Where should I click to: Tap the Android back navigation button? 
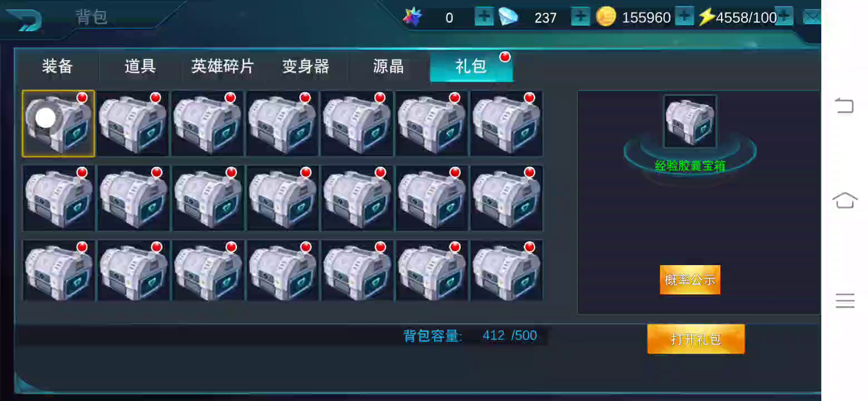pyautogui.click(x=845, y=105)
